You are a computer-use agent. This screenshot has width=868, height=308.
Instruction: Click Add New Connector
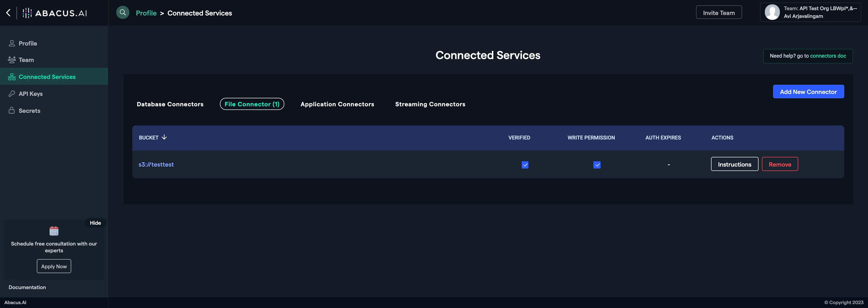808,91
